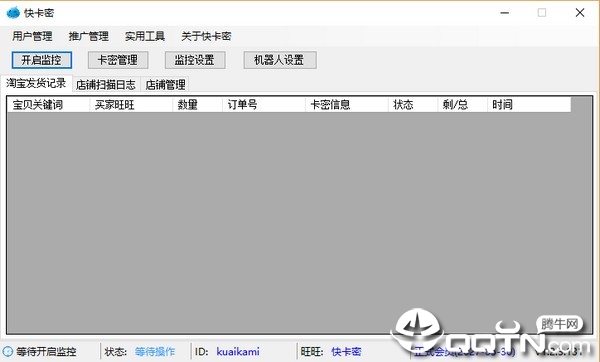The width and height of the screenshot is (600, 362).
Task: Click the 买家旺旺 column header
Action: click(x=131, y=104)
